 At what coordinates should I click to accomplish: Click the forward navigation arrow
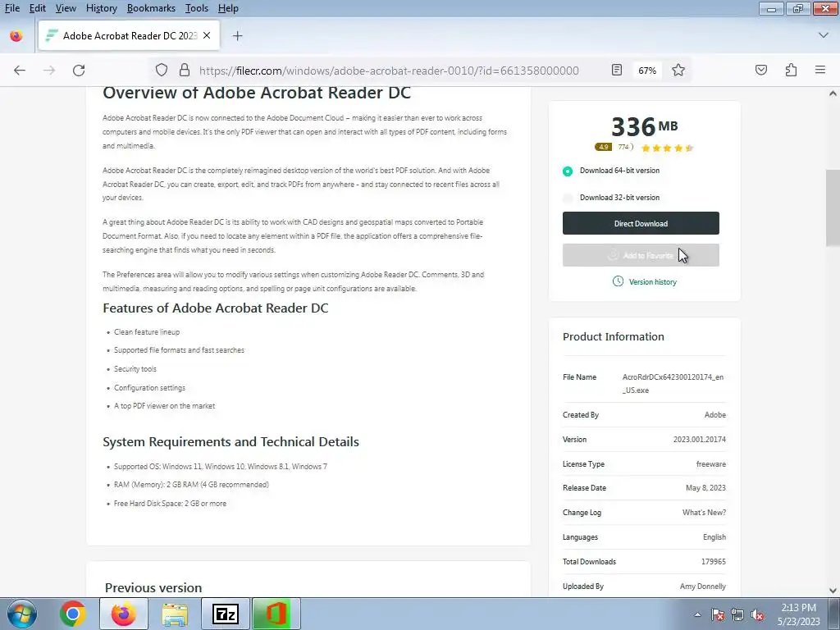pos(49,71)
